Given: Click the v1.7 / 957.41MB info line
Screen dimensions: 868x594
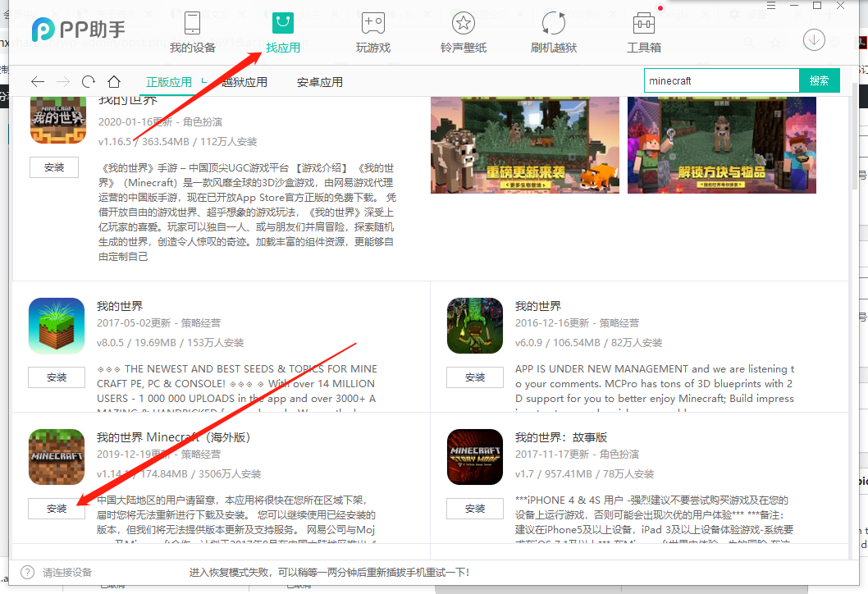Looking at the screenshot, I should click(585, 474).
